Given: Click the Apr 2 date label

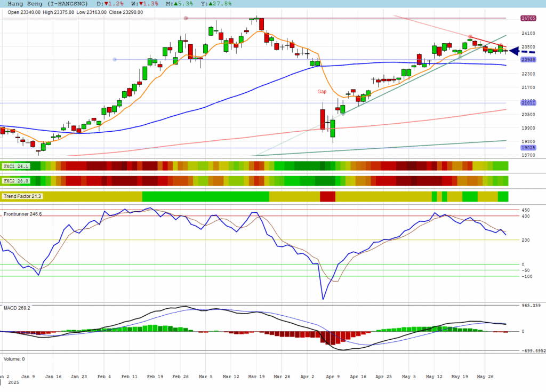Looking at the screenshot, I should (307, 377).
